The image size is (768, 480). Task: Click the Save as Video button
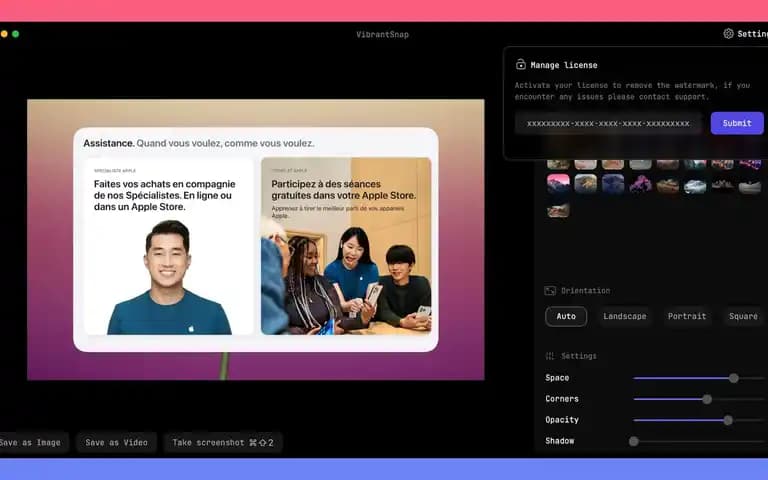coord(116,442)
